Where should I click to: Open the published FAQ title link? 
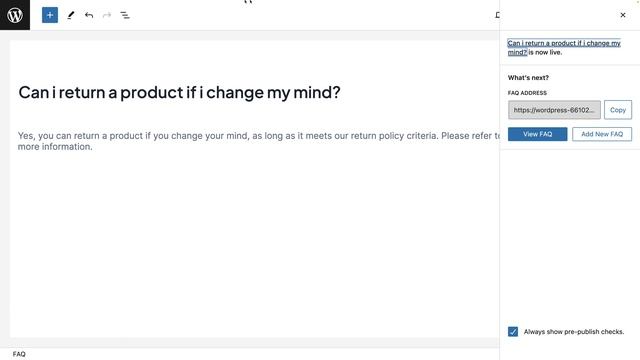coord(564,47)
